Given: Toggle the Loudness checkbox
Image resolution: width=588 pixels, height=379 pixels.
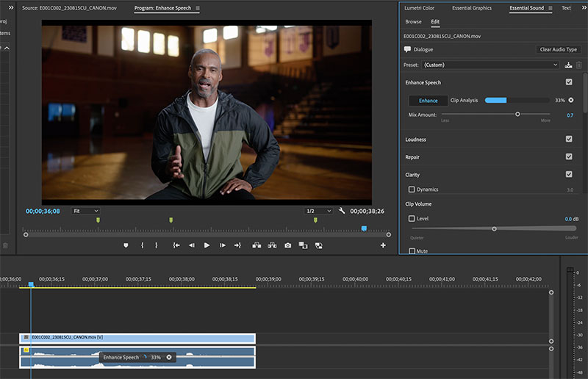Looking at the screenshot, I should tap(569, 139).
